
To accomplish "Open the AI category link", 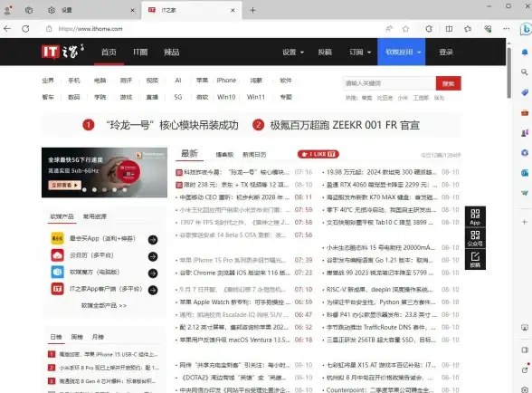I will (x=178, y=81).
